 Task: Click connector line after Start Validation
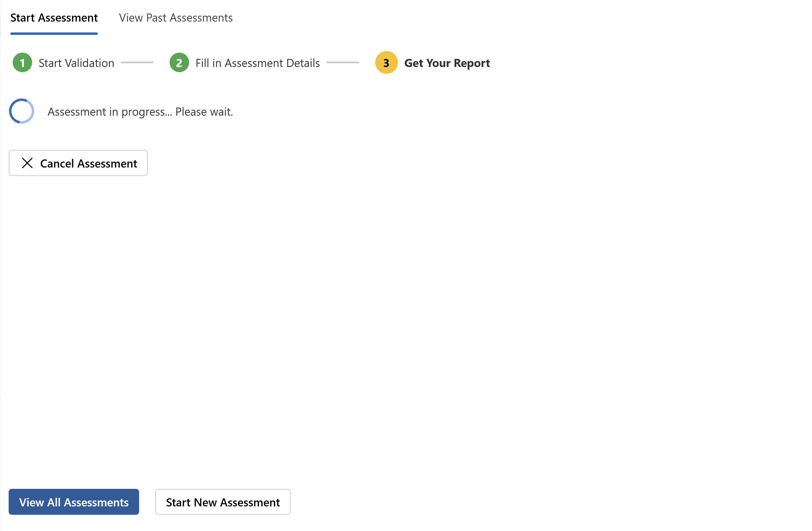(x=137, y=62)
